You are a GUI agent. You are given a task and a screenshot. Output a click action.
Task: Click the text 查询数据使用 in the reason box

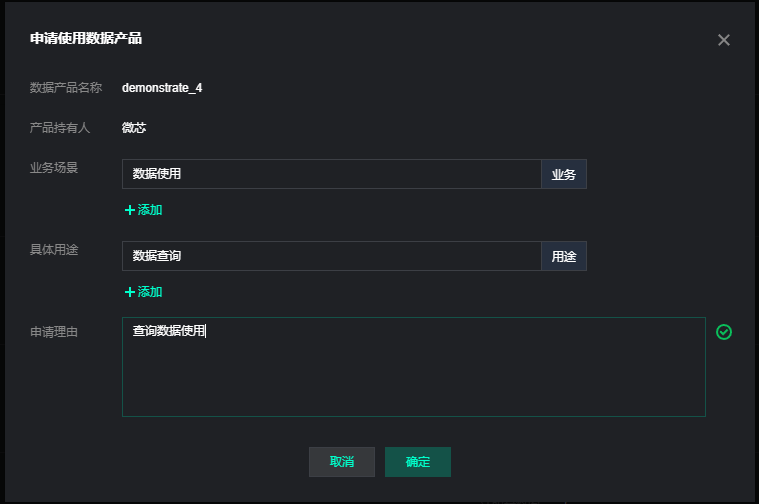tap(168, 331)
